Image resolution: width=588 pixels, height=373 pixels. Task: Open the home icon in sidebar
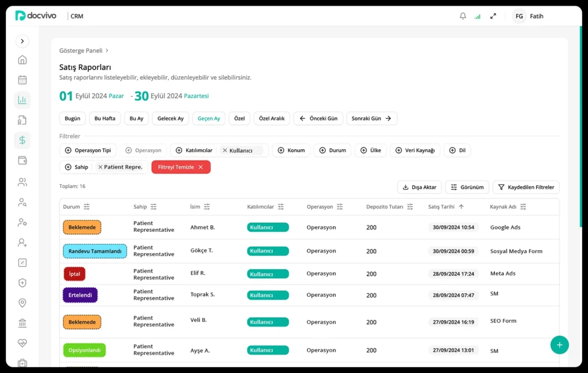(22, 60)
